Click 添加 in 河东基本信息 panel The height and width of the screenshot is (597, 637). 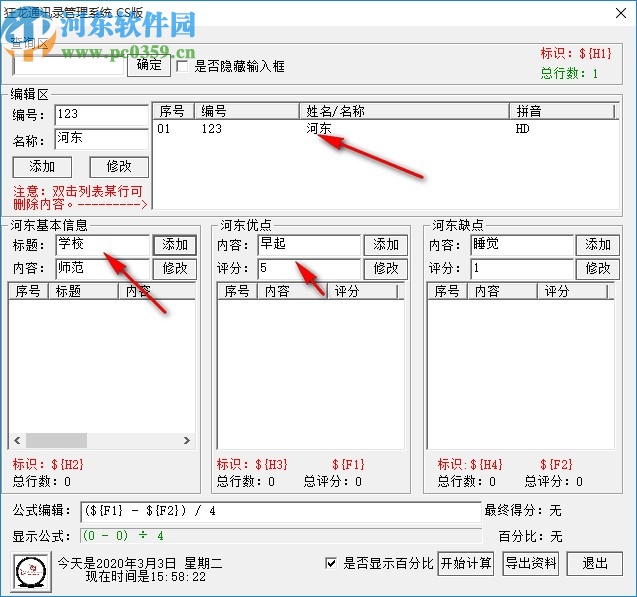(175, 245)
